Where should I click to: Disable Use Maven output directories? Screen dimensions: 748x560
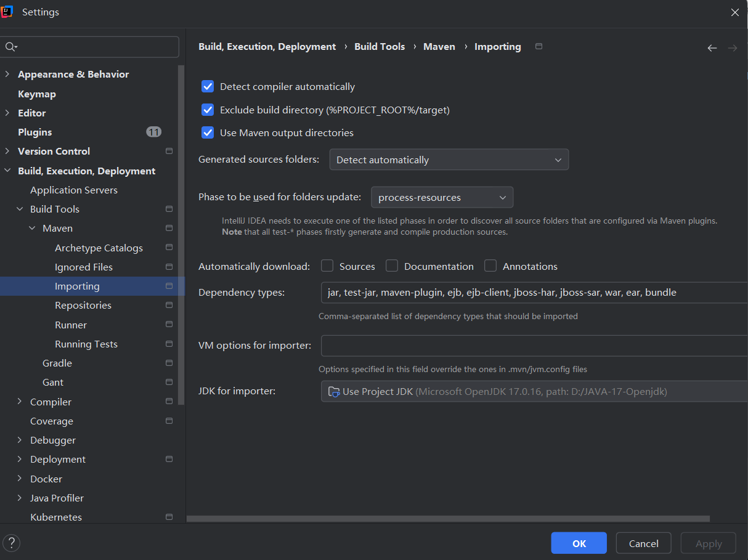coord(208,132)
